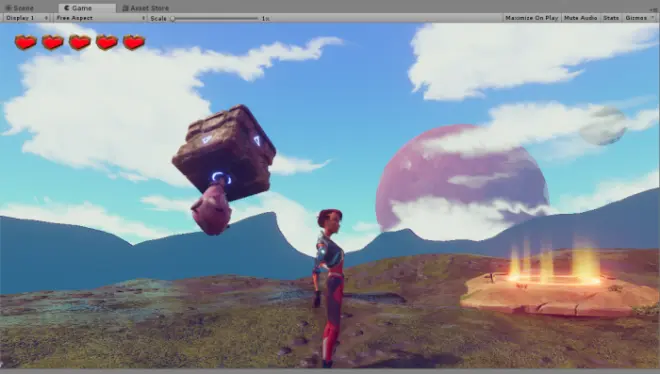This screenshot has height=374, width=660.
Task: Toggle the Stats overlay
Action: [611, 18]
